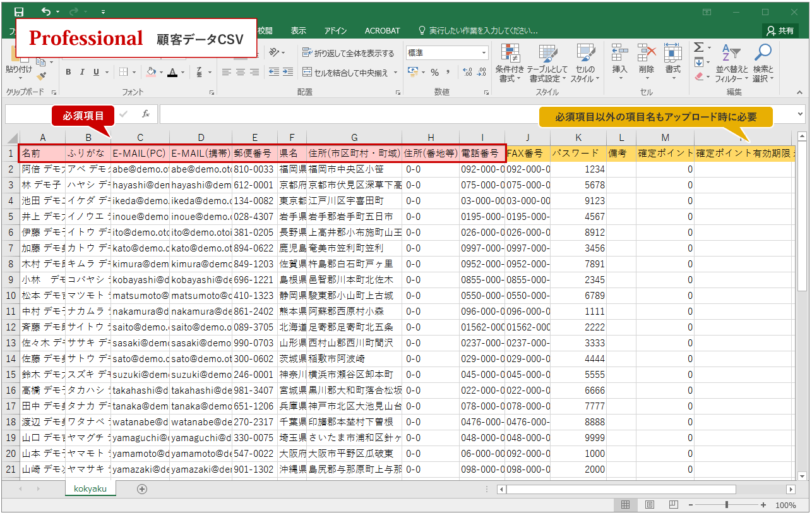
Task: Click the zoom in plus button
Action: 763,505
